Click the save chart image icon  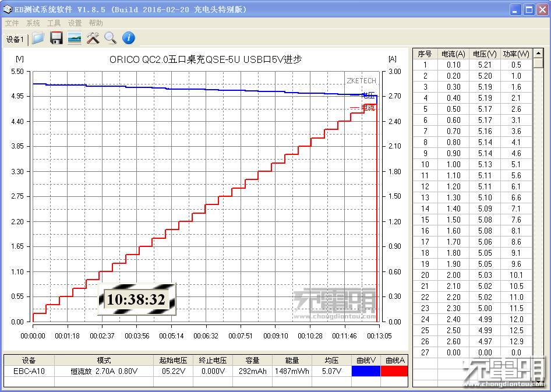(x=75, y=38)
